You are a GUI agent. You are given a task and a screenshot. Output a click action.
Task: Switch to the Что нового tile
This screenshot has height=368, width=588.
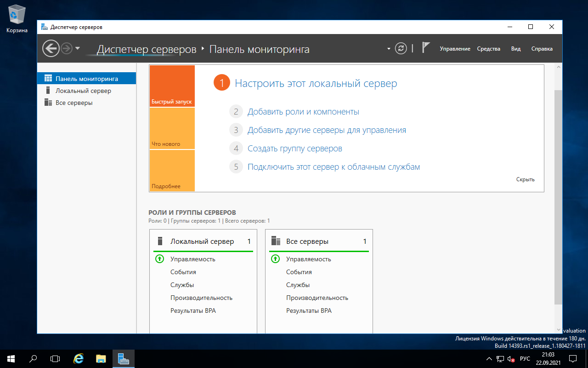click(x=172, y=128)
